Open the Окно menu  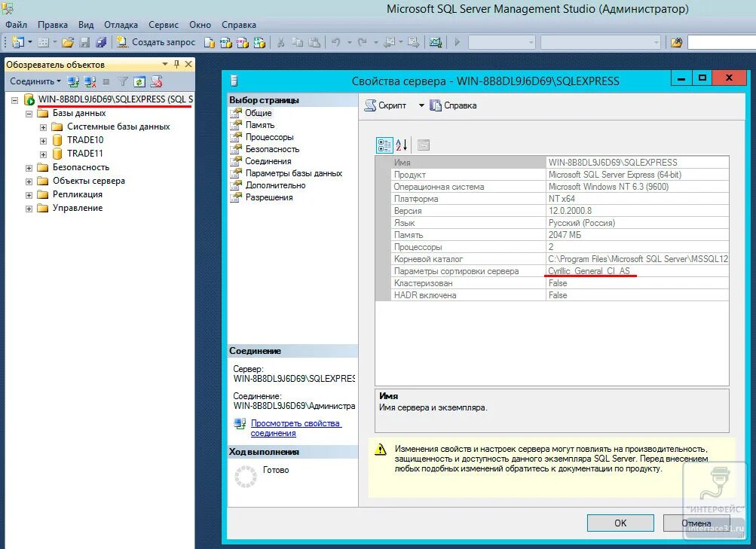[200, 25]
